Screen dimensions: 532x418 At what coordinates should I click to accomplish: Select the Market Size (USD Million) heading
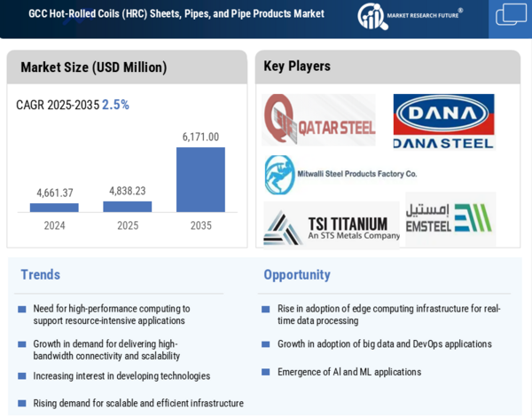(x=93, y=67)
